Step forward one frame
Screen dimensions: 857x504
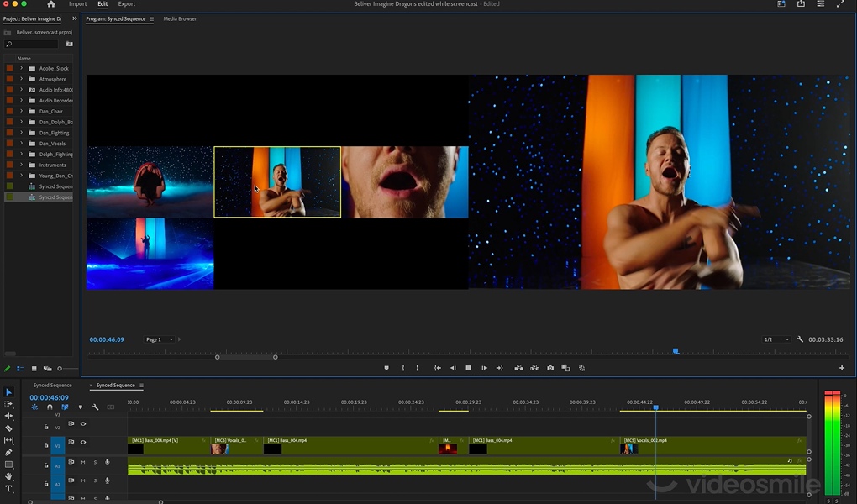484,368
